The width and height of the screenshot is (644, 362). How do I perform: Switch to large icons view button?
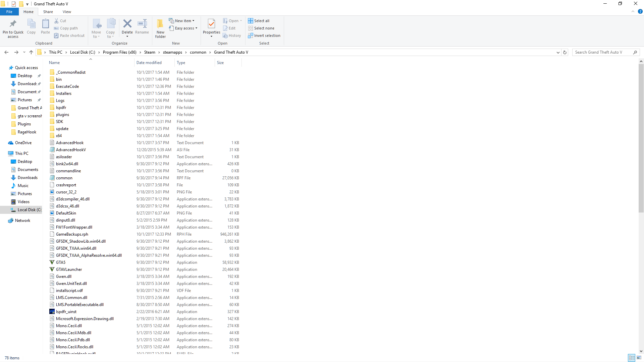tap(639, 358)
